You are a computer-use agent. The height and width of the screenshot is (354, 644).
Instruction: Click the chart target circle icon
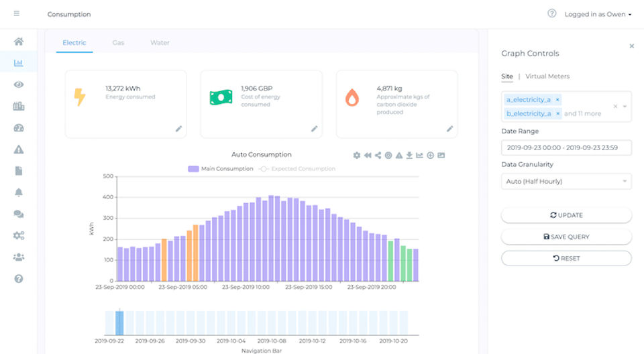click(388, 156)
